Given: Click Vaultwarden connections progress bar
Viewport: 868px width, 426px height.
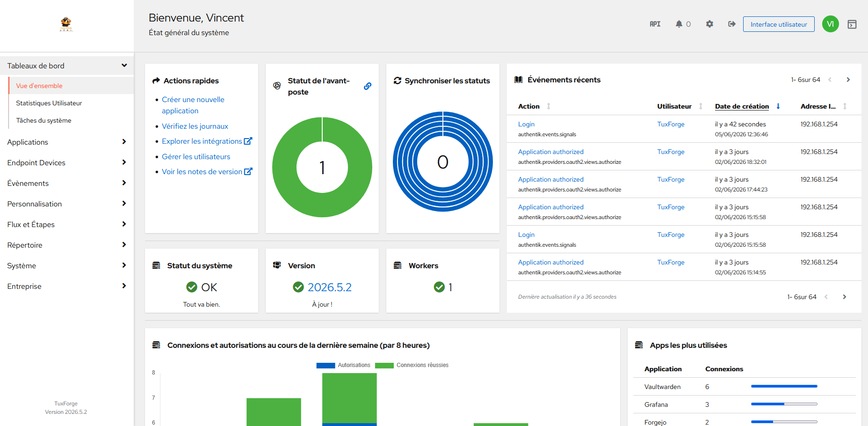Looking at the screenshot, I should [x=784, y=386].
